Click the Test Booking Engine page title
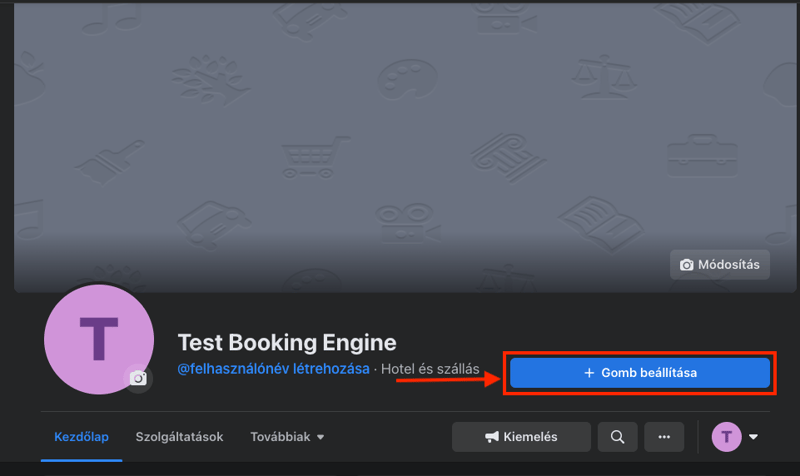 [286, 342]
